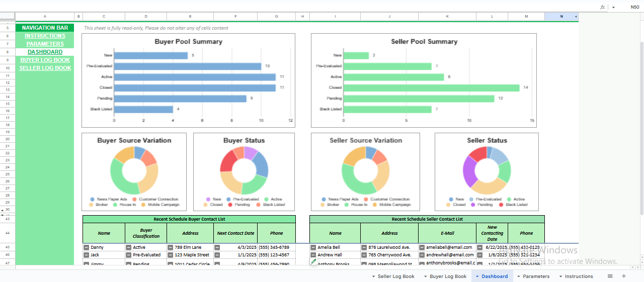This screenshot has width=644, height=282.
Task: Select the Recent Schedule Buyer Contact List header
Action: point(189,219)
